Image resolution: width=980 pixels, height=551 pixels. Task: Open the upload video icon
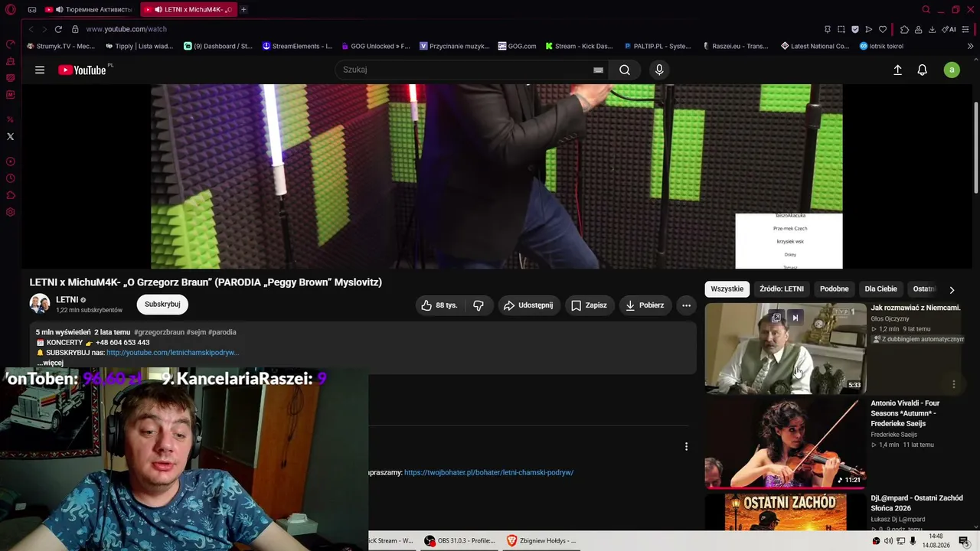898,70
